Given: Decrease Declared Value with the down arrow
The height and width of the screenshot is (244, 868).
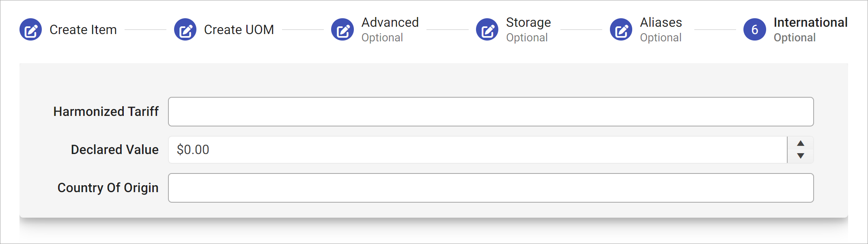Looking at the screenshot, I should click(x=800, y=156).
